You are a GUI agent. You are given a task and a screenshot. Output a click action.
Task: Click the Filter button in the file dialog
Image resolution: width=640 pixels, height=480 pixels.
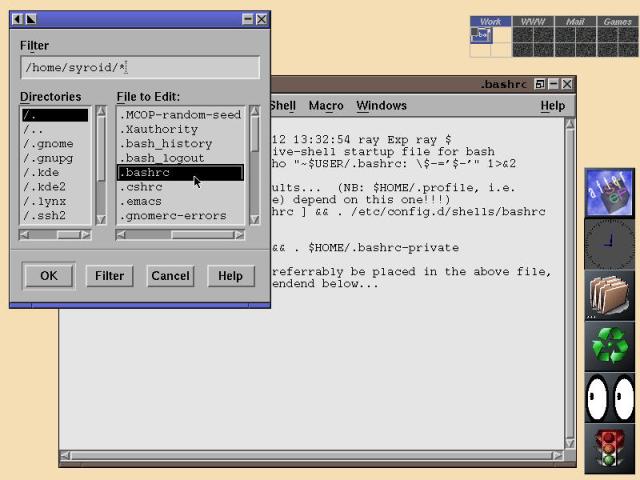click(x=109, y=276)
